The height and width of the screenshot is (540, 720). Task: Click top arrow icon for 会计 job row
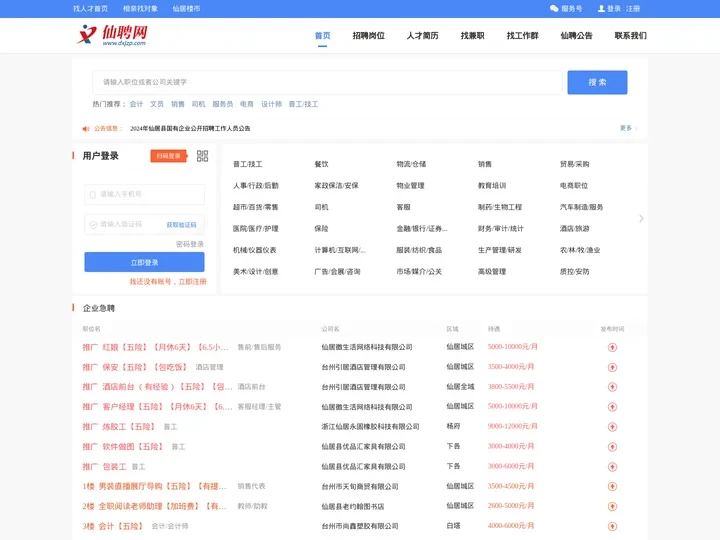pos(612,526)
